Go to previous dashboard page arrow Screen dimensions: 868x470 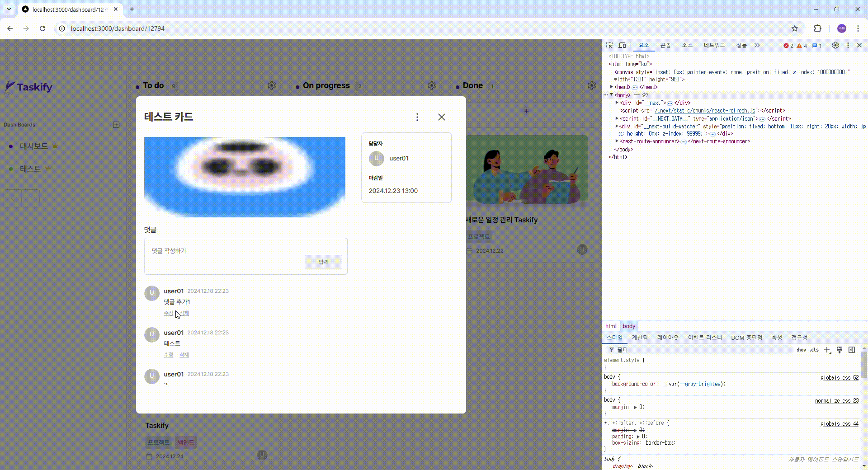(13, 198)
